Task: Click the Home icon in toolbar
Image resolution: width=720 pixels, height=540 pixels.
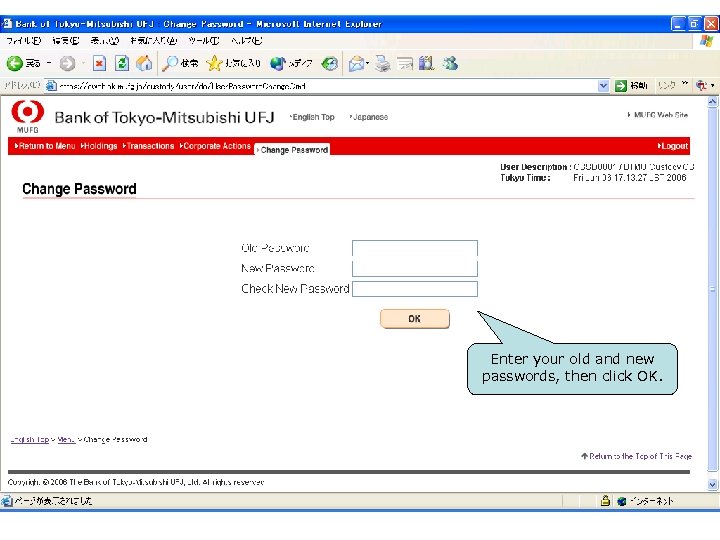Action: coord(144,63)
